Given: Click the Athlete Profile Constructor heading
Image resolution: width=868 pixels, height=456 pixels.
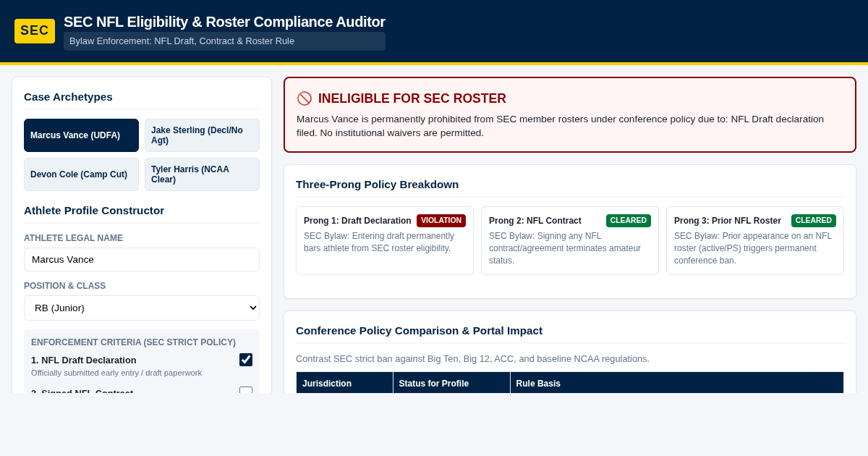Looking at the screenshot, I should (94, 211).
